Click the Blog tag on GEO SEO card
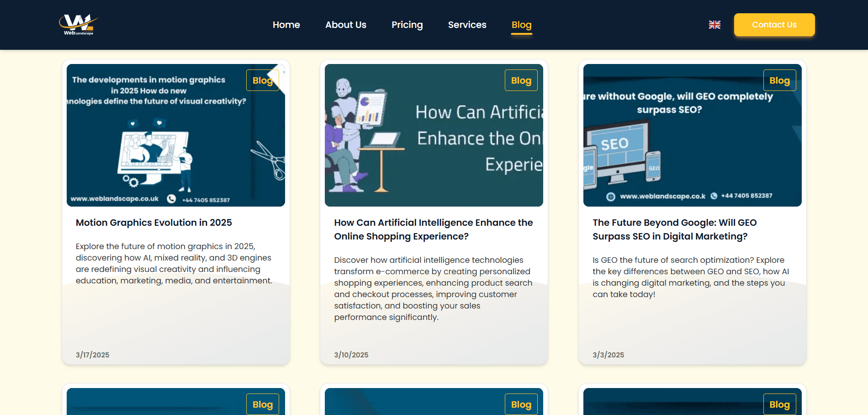Viewport: 868px width, 415px height. pyautogui.click(x=779, y=80)
